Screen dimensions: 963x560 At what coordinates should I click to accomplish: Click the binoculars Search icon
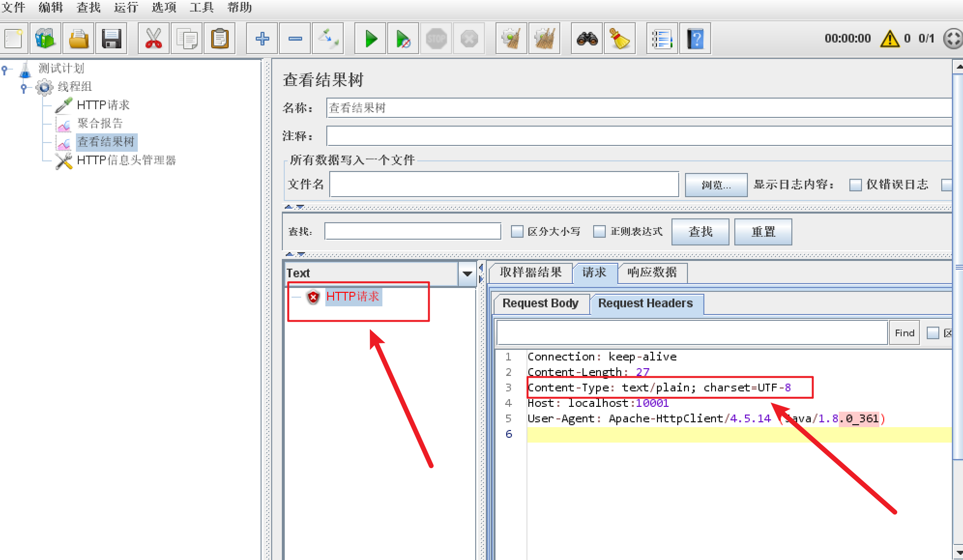tap(587, 39)
